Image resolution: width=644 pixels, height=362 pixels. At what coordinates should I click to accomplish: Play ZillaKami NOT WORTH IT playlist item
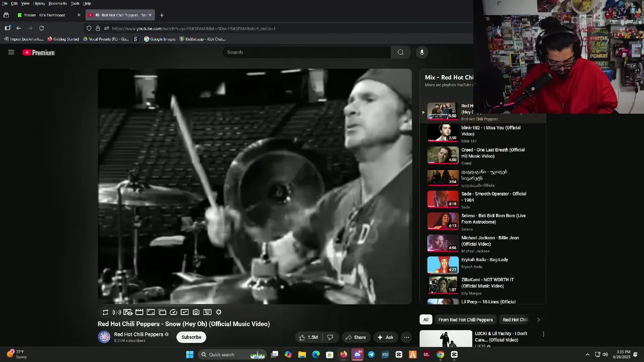pyautogui.click(x=483, y=286)
